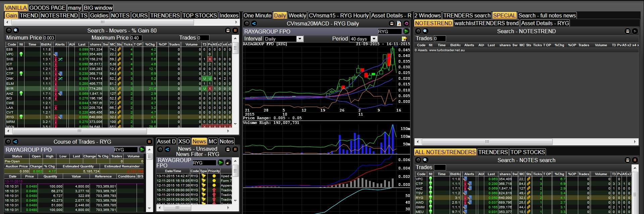644x214 pixels.
Task: Select AWD row in NOTES search table
Action: coord(524,202)
